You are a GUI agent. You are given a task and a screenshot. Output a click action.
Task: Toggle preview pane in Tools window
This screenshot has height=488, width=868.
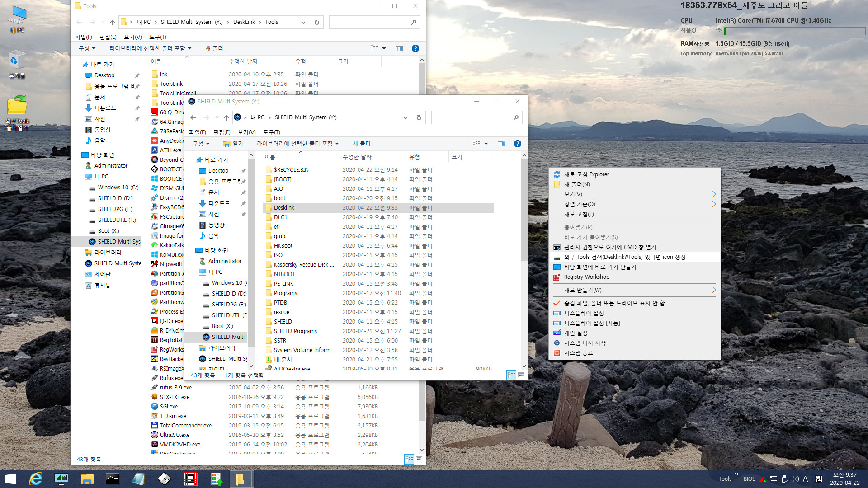click(x=399, y=48)
